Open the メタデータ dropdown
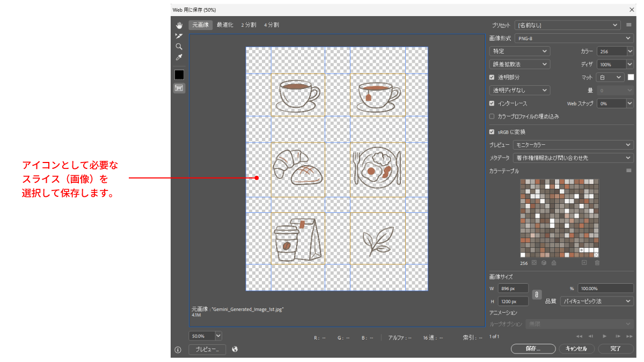The image size is (644, 362). (x=573, y=158)
